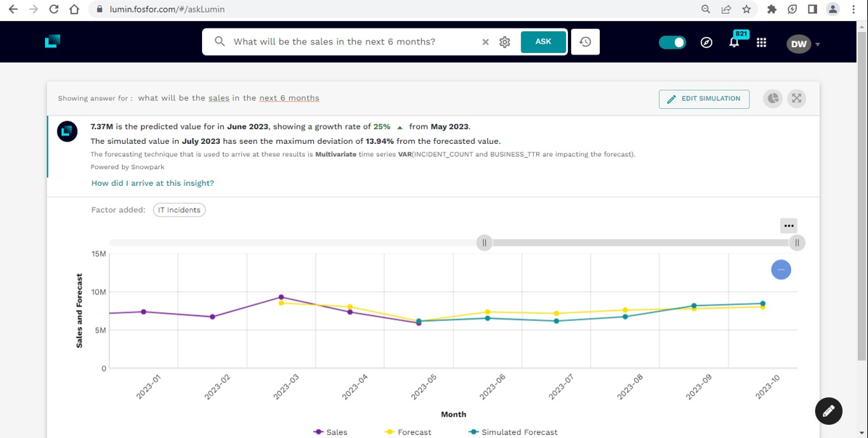Click the 'Showing answer for :' text
The width and height of the screenshot is (868, 438).
[x=95, y=99]
